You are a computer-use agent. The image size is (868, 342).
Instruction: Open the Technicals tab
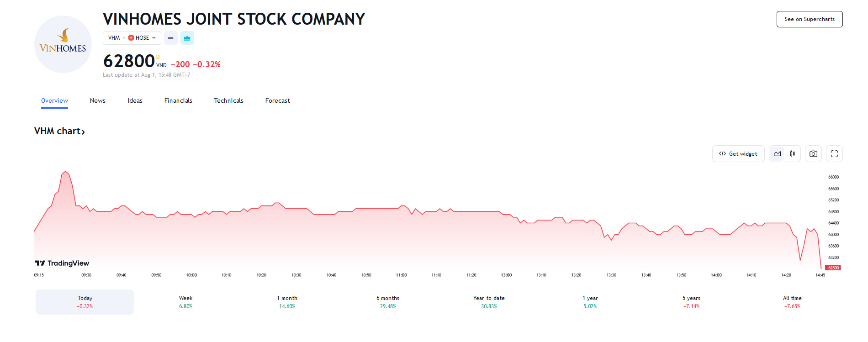click(x=229, y=100)
